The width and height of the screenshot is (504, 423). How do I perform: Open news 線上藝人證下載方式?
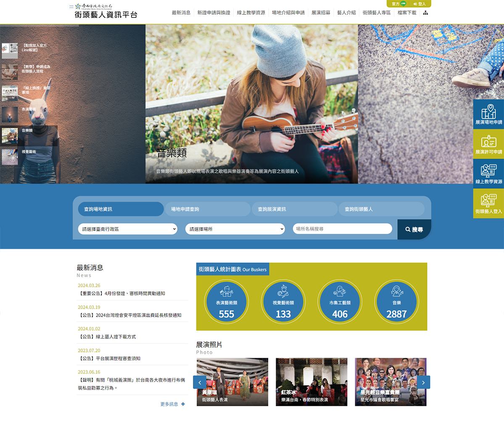(107, 337)
